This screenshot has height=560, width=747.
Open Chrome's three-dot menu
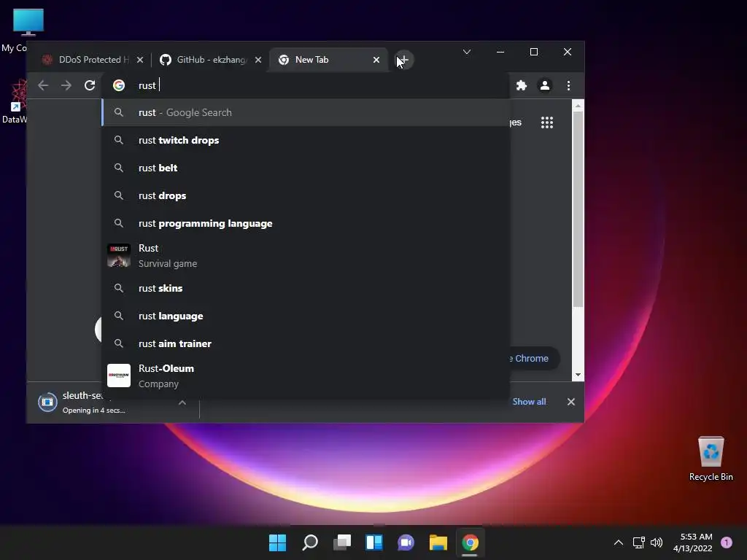click(568, 86)
